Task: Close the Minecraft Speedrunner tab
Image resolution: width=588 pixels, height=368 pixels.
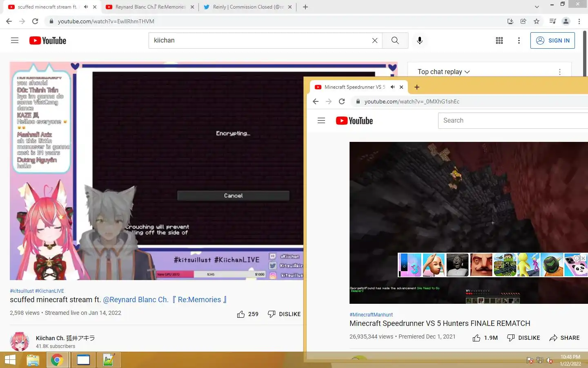Action: point(401,87)
